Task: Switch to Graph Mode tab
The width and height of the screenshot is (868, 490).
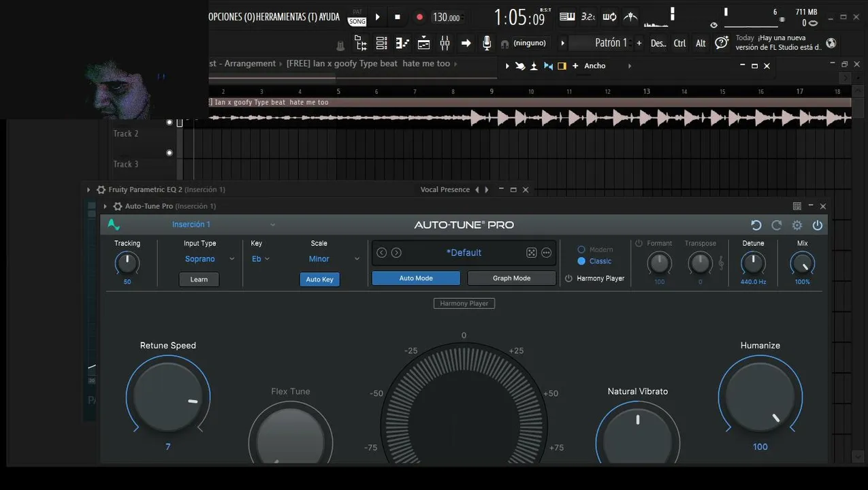Action: point(512,278)
